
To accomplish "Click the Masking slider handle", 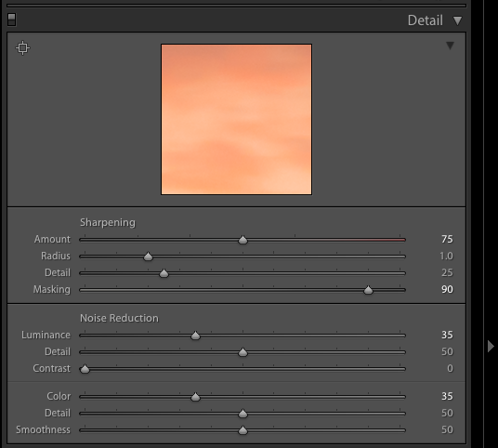I will [369, 290].
